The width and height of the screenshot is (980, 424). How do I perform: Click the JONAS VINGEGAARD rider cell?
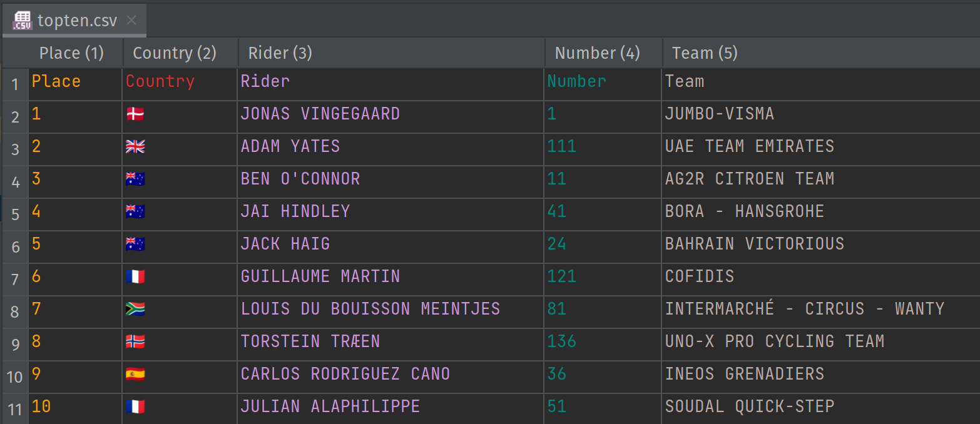pyautogui.click(x=320, y=114)
